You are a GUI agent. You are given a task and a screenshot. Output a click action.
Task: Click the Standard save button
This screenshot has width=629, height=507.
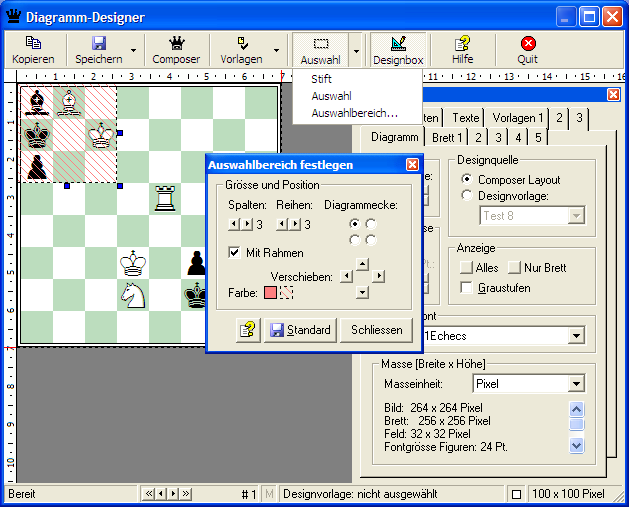point(300,330)
